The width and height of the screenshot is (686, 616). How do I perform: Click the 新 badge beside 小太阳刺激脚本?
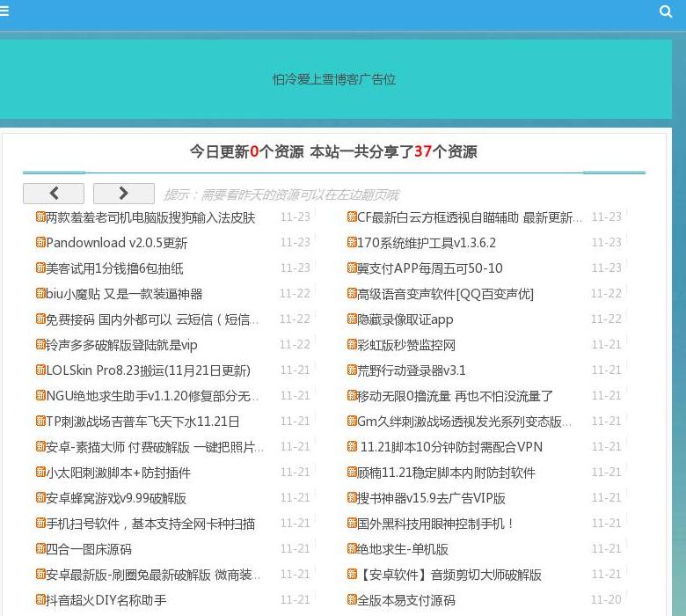point(40,471)
